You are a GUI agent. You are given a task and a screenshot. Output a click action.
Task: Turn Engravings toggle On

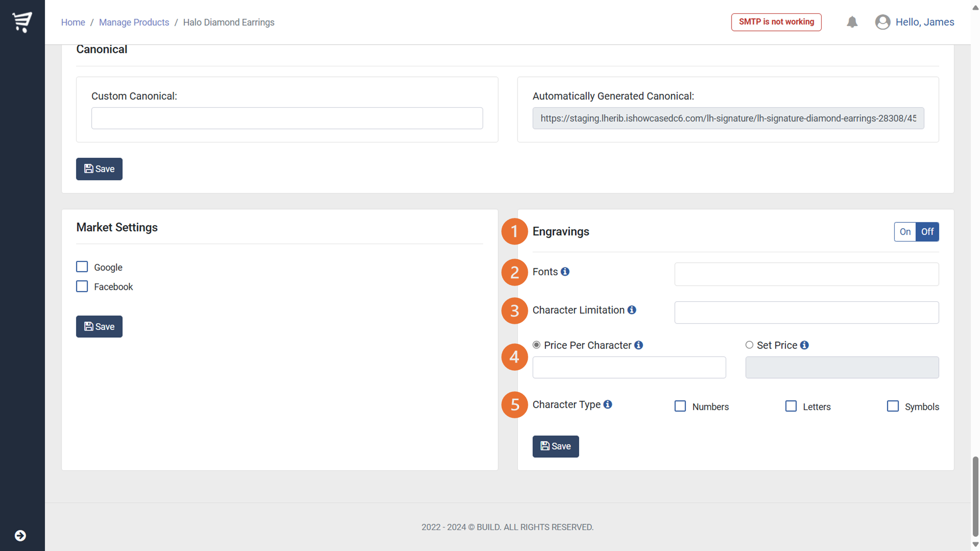[x=905, y=232]
